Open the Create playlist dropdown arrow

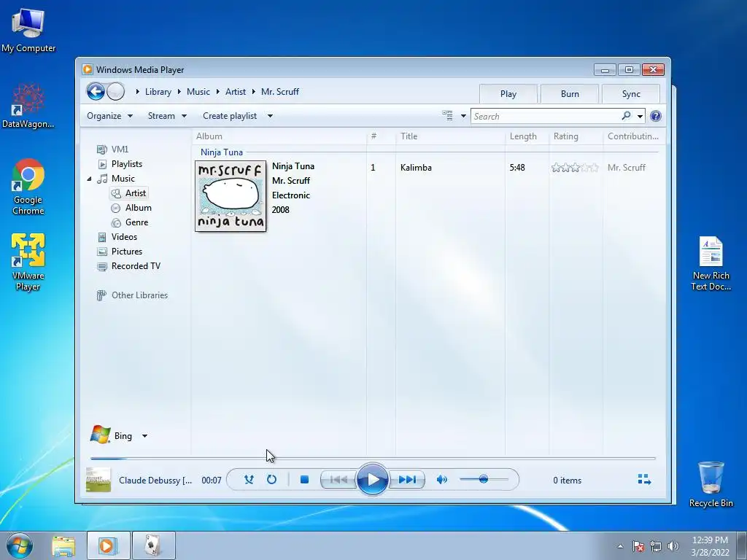(270, 116)
